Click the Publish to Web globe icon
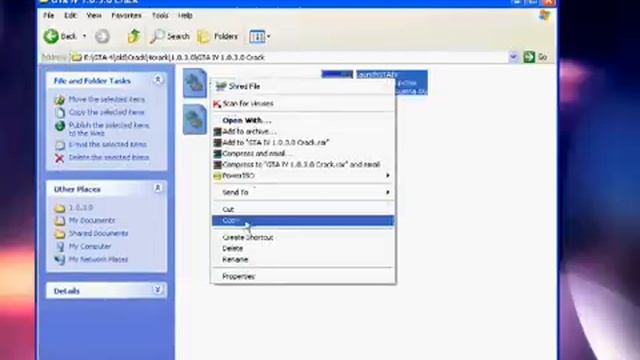Image resolution: width=640 pixels, height=360 pixels. click(x=60, y=126)
